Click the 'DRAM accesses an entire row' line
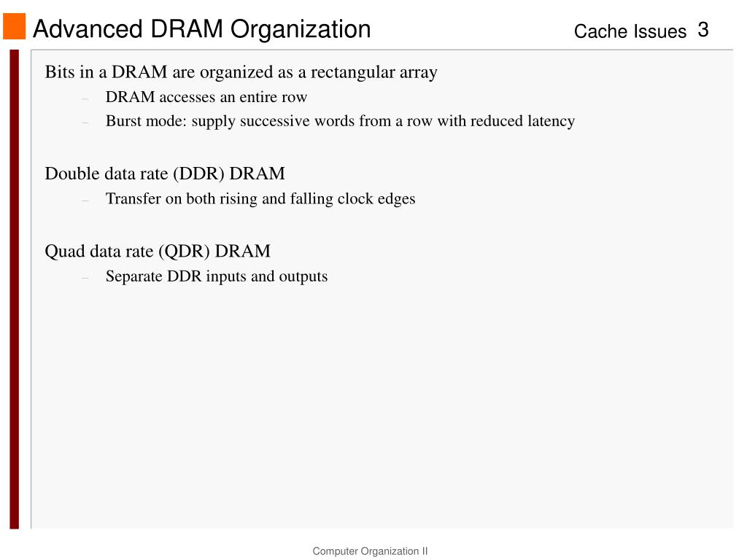The height and width of the screenshot is (560, 747). click(x=206, y=97)
